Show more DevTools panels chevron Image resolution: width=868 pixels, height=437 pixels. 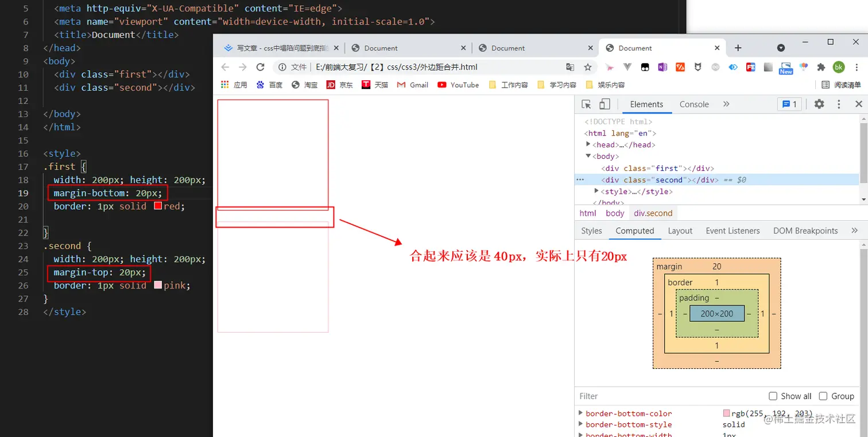pyautogui.click(x=726, y=104)
